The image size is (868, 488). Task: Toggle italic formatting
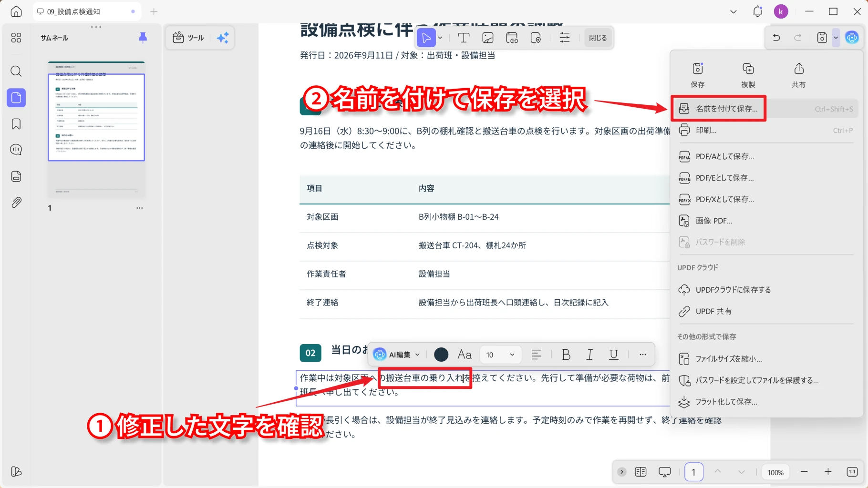[x=590, y=355]
